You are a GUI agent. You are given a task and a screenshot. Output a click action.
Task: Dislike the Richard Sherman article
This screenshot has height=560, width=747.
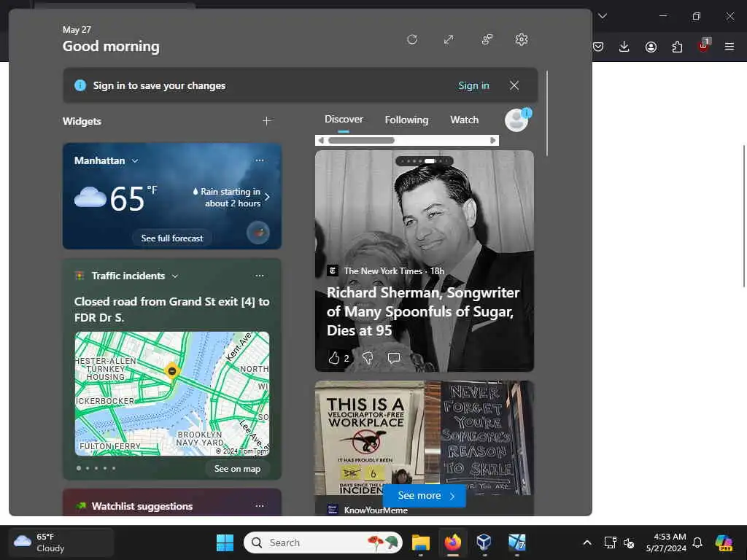[368, 357]
